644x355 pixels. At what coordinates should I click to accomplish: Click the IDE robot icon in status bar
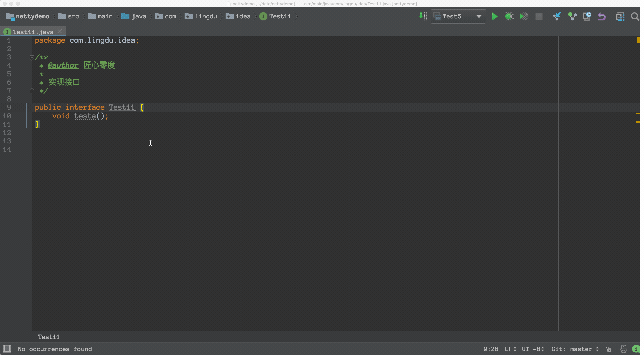623,349
